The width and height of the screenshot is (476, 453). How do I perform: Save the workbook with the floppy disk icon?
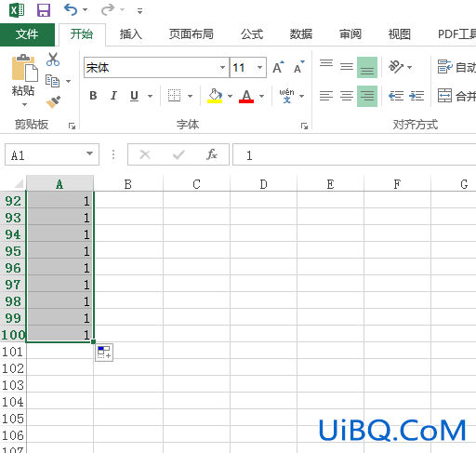(44, 10)
